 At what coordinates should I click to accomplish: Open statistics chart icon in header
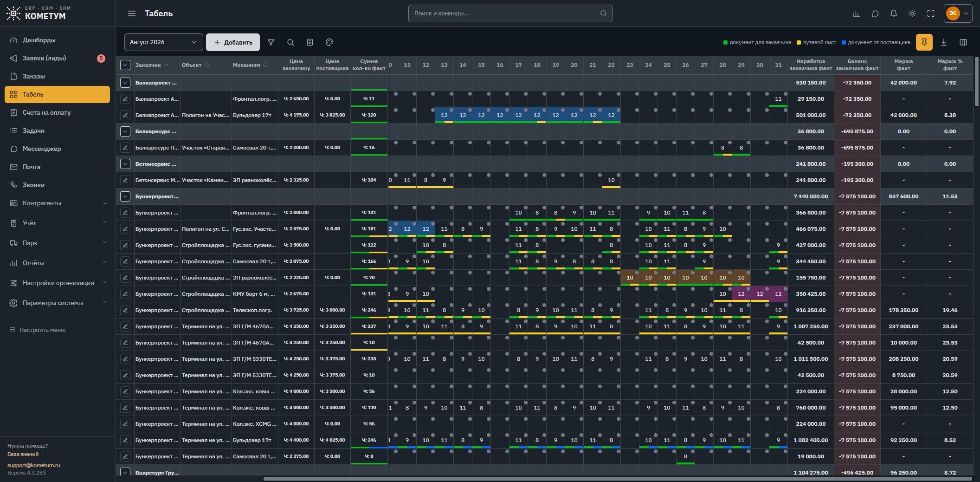pos(856,13)
